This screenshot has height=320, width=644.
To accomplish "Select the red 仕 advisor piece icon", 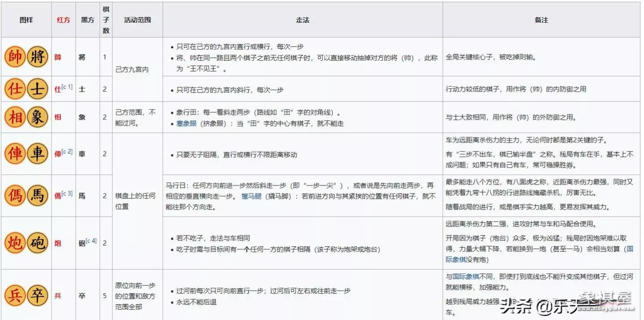I will [x=15, y=88].
